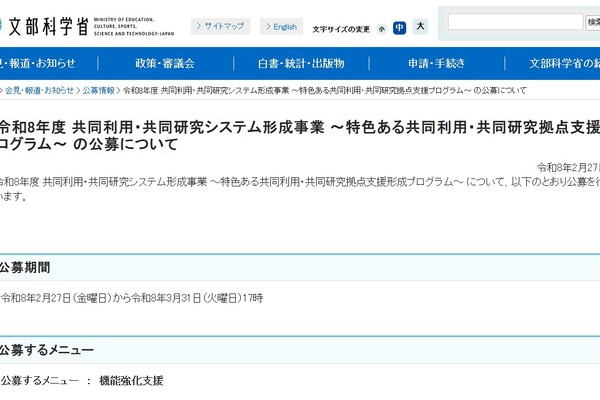Open the サイトマップ link
The height and width of the screenshot is (400, 600).
pos(221,26)
